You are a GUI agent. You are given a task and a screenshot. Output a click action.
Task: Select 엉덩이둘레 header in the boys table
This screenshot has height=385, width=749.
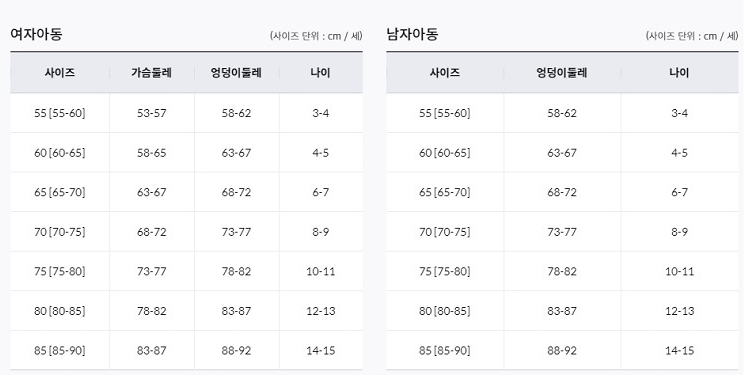click(562, 73)
